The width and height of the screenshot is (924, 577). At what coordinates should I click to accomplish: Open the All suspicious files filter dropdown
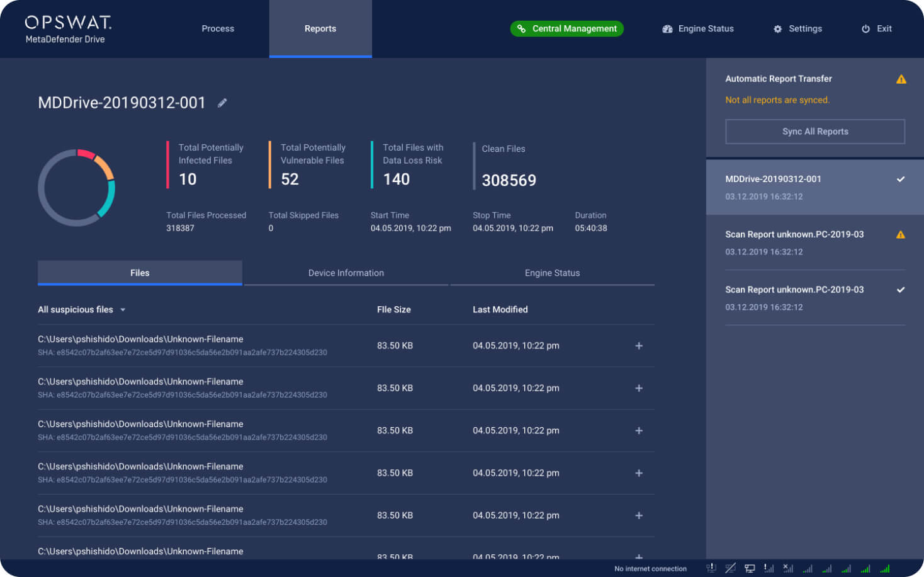click(82, 309)
